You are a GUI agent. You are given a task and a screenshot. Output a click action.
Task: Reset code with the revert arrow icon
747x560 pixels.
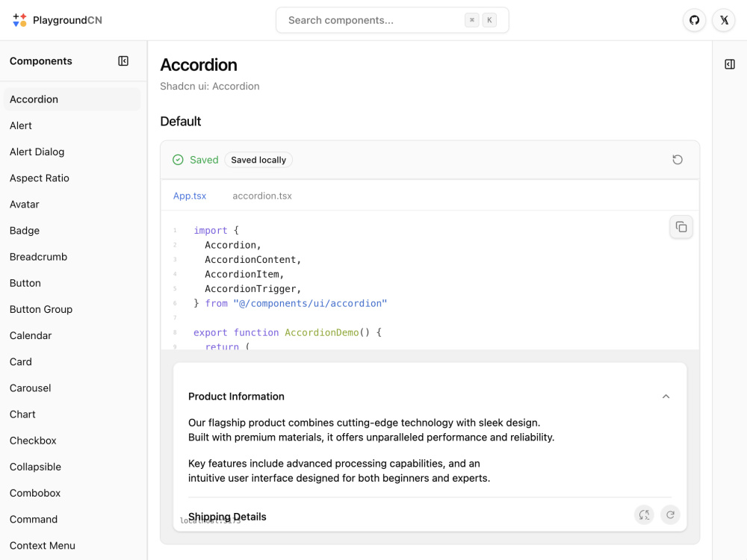(x=677, y=160)
